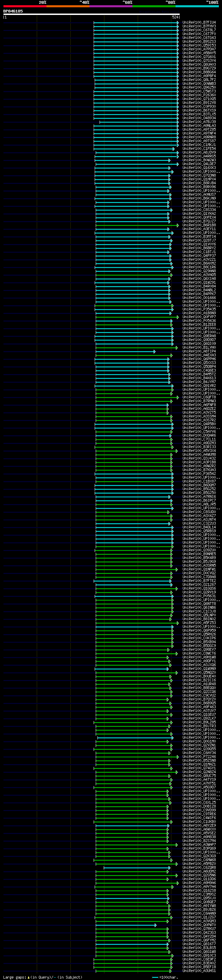
Task: Select hit label UniRef100_C6ZQR8
Action: pos(199,867)
